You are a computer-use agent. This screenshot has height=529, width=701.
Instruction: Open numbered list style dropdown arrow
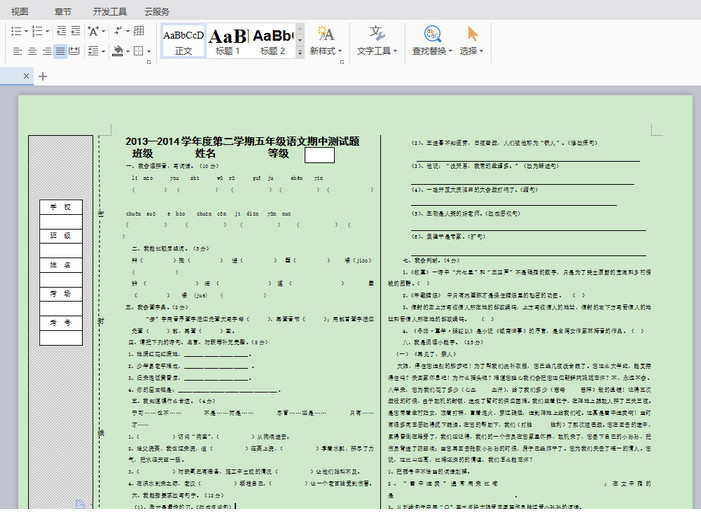pos(47,31)
